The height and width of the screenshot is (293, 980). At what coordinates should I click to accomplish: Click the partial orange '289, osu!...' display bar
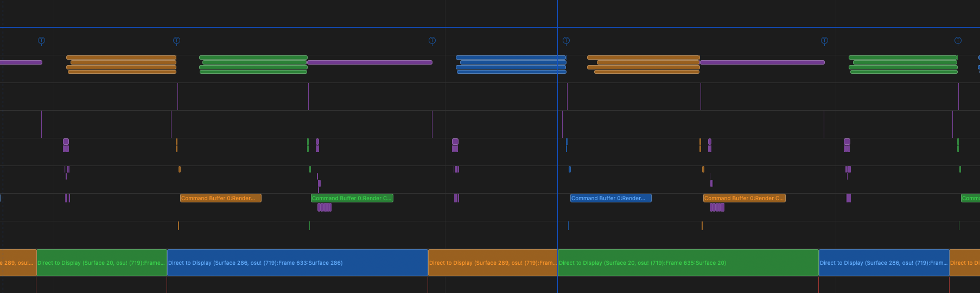[18, 263]
